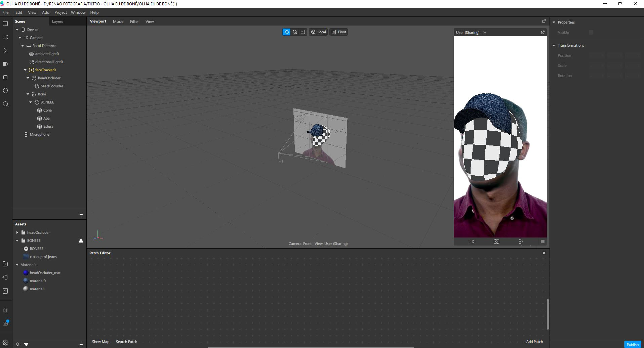The image size is (644, 348).
Task: Open the Project menu
Action: 61,12
